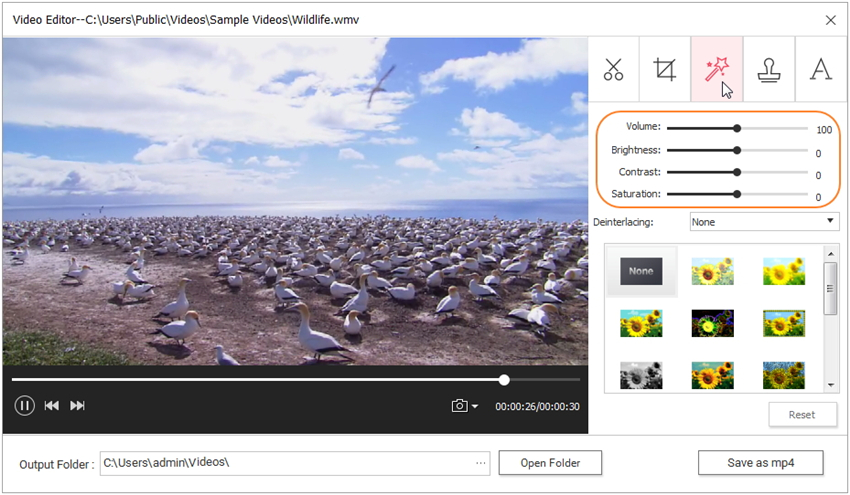Select the None filter thumbnail
Screen dimensions: 850x495
coord(641,271)
